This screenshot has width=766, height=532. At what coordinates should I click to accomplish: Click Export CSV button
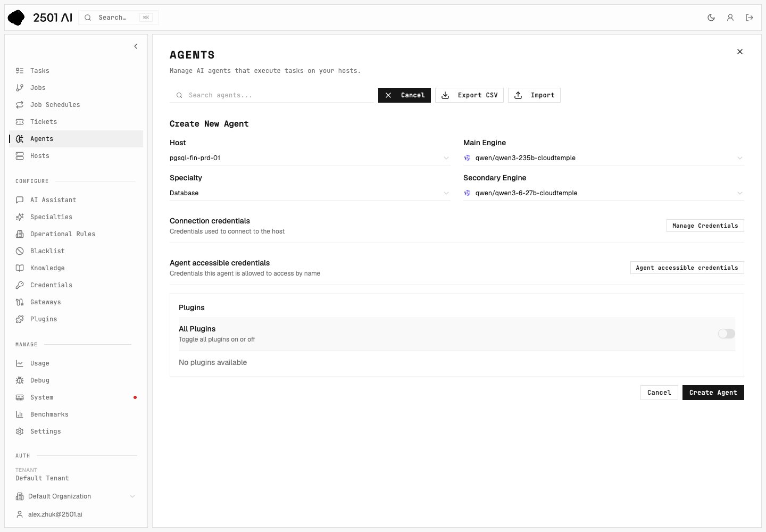coord(469,95)
